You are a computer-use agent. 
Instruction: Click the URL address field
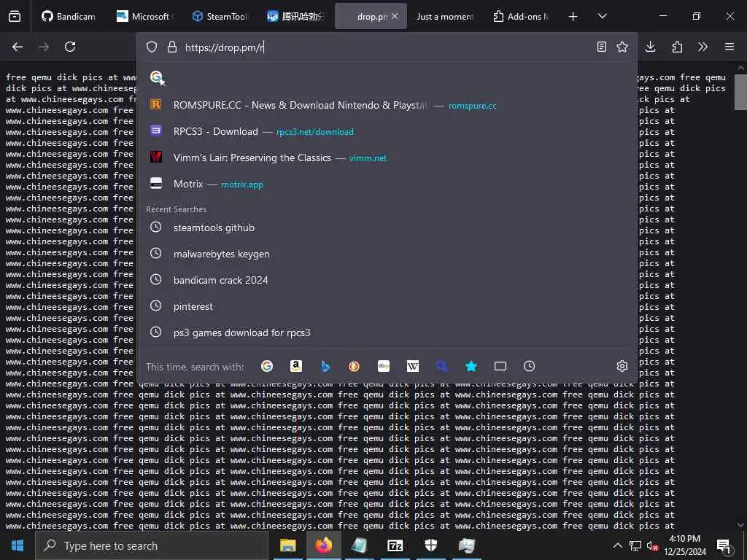386,47
